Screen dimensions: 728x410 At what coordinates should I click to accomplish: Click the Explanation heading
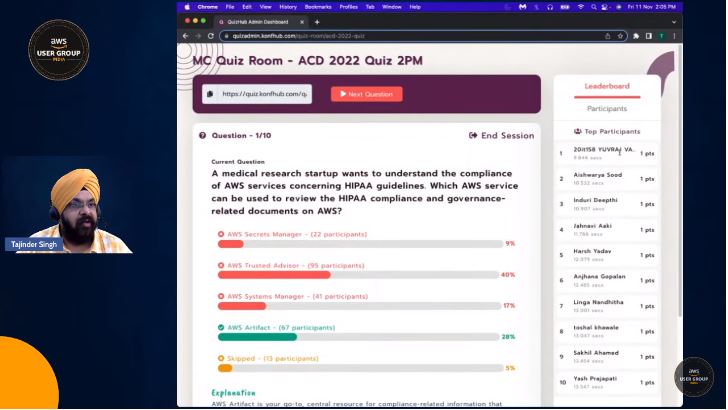tap(233, 393)
